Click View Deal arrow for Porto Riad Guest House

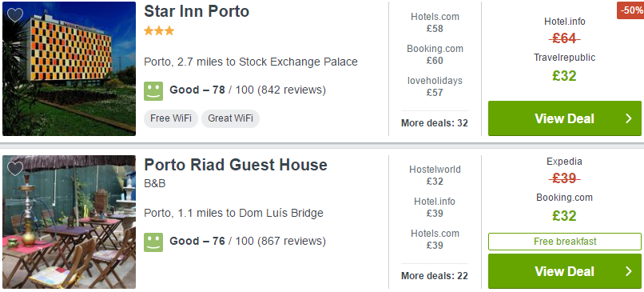629,271
